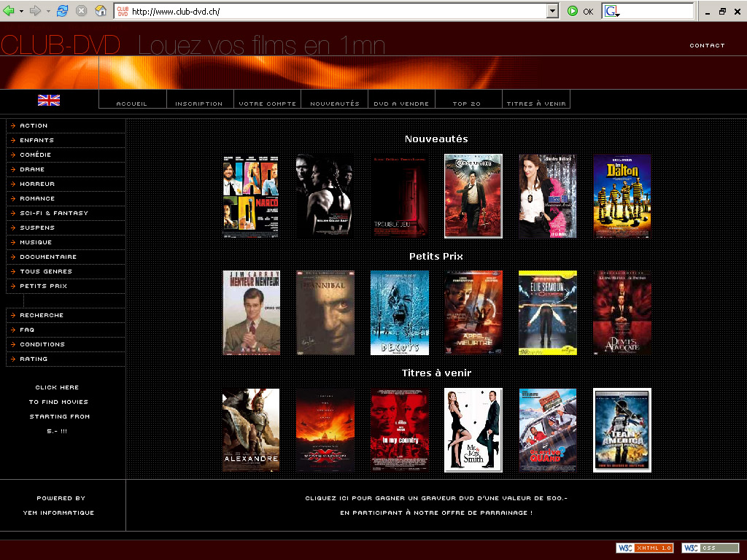The image size is (747, 560).
Task: Open the VOTRE COMPTE tab
Action: (x=267, y=104)
